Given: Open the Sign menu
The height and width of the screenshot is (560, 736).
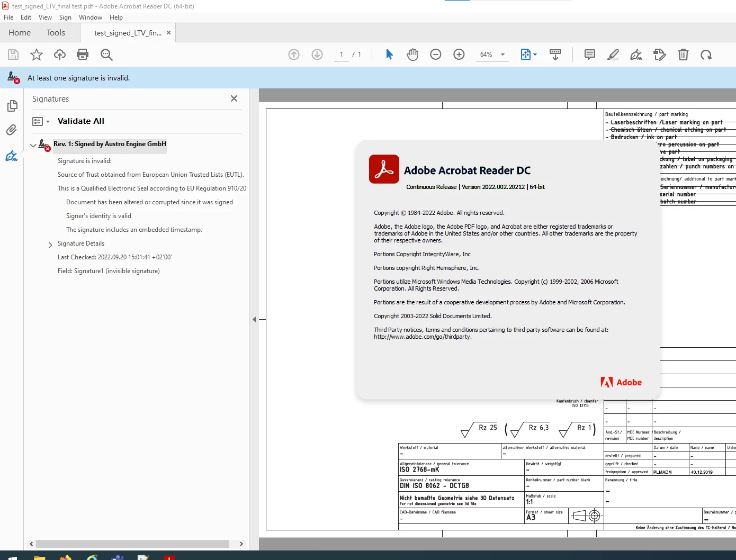Looking at the screenshot, I should 65,17.
